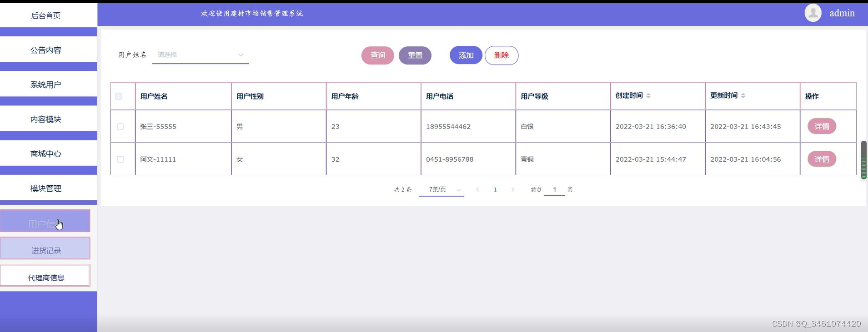Click created time 2022-03-21 15:44:47
Viewport: 868px width, 332px height.
[651, 159]
